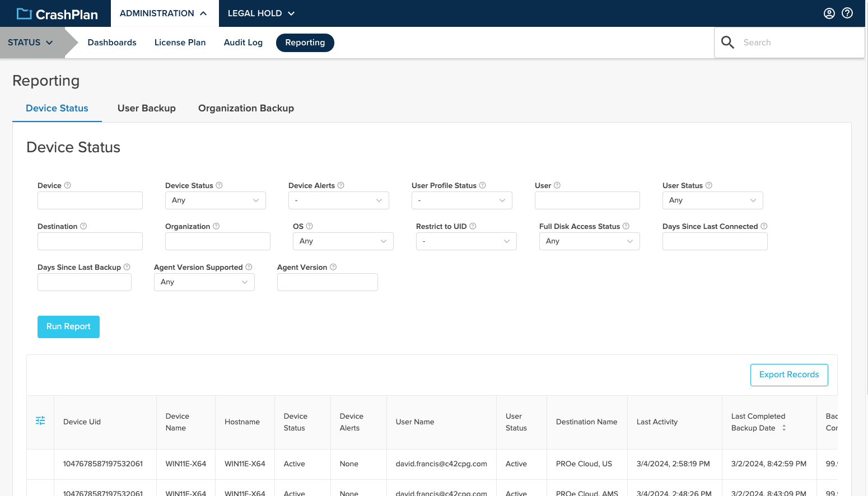Open the user account icon in top bar
868x496 pixels.
pyautogui.click(x=829, y=13)
